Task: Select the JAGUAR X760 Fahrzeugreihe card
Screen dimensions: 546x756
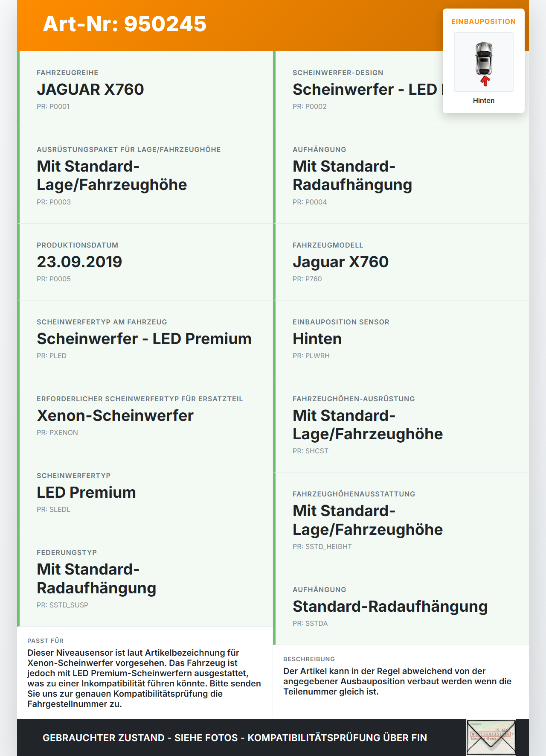Action: click(145, 90)
